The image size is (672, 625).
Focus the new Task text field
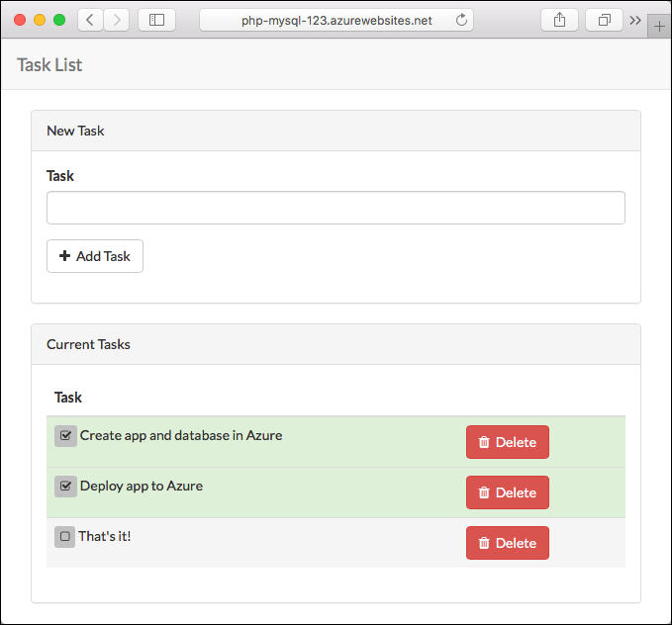[336, 208]
